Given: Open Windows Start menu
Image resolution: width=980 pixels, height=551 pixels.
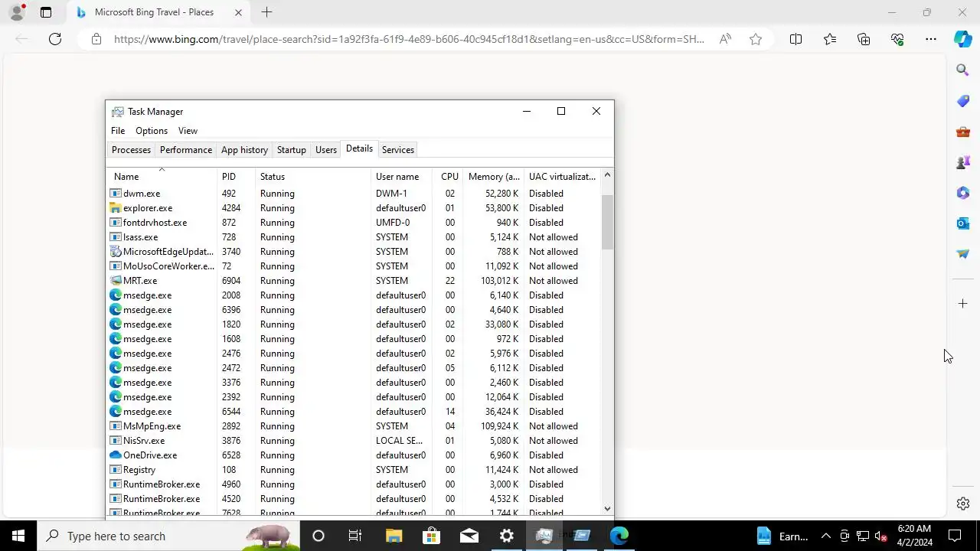Looking at the screenshot, I should 18,536.
